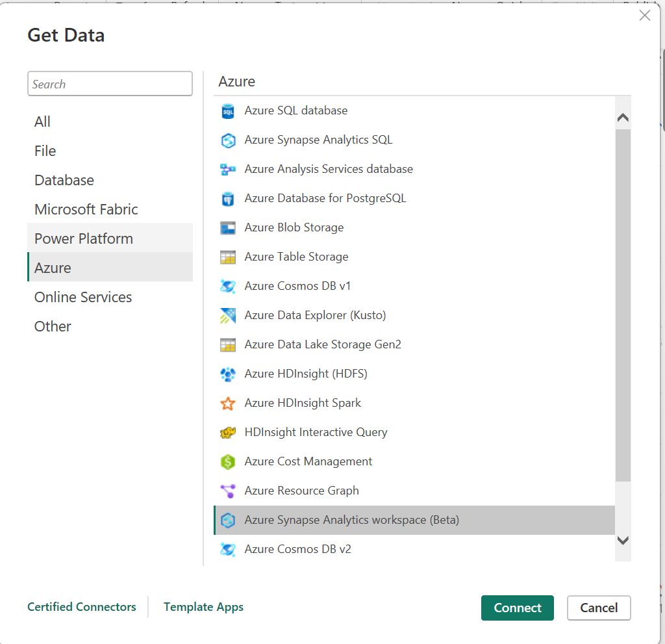Select the Azure SQL database connector icon
This screenshot has height=644, width=665.
[x=229, y=110]
